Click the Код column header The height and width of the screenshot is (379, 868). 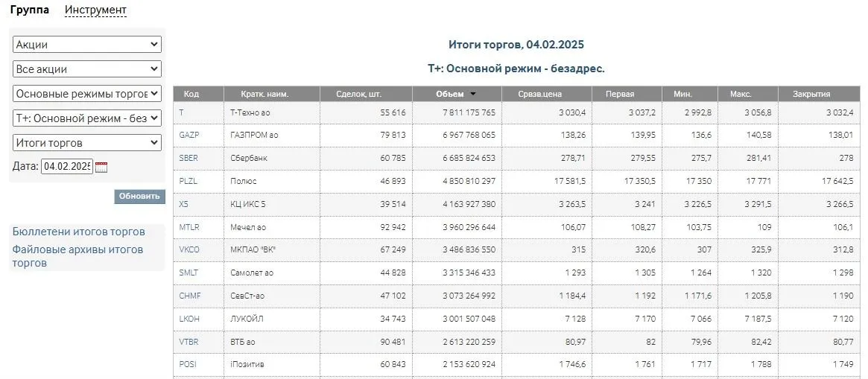[x=191, y=95]
